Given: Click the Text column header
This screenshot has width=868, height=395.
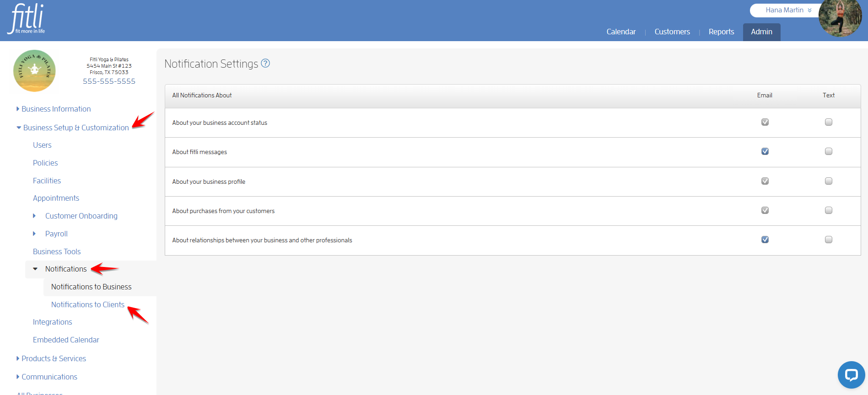Looking at the screenshot, I should pyautogui.click(x=829, y=95).
